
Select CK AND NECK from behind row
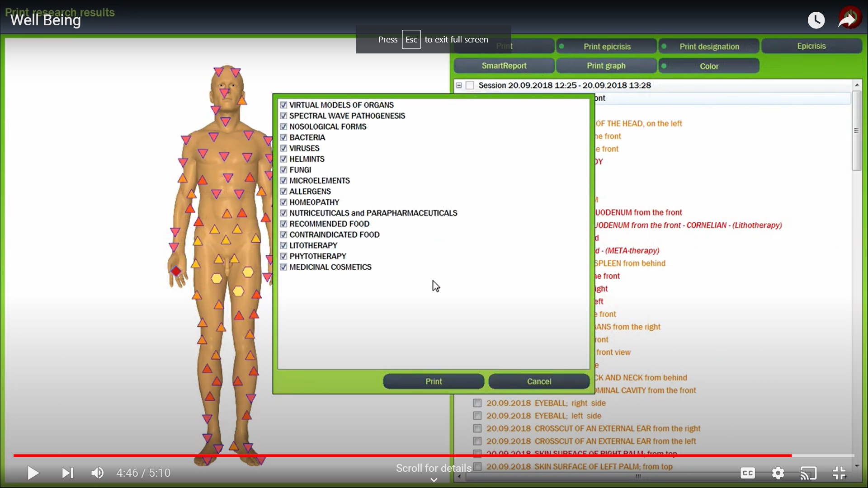click(x=641, y=378)
